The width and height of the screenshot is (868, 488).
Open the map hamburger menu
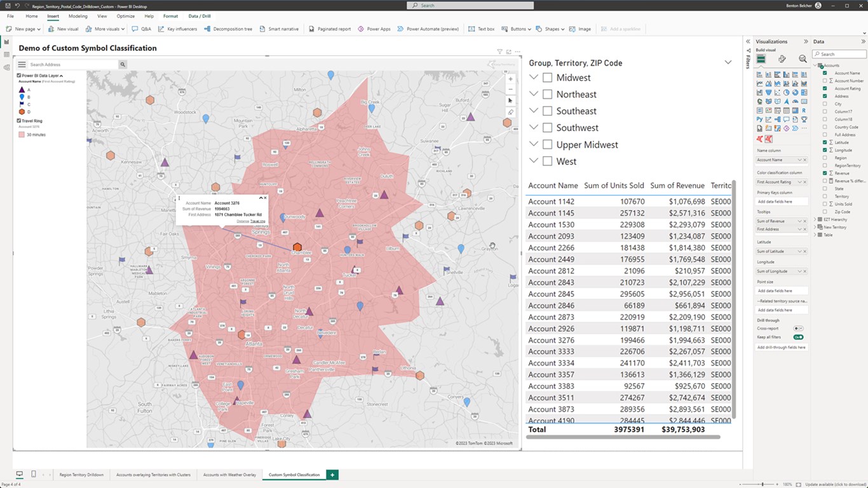[x=22, y=64]
